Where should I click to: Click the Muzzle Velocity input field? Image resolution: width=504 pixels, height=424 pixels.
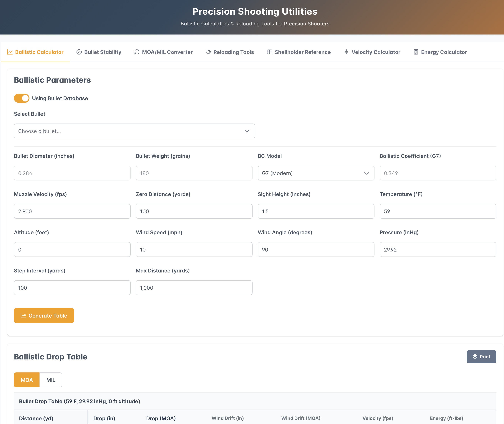tap(72, 211)
